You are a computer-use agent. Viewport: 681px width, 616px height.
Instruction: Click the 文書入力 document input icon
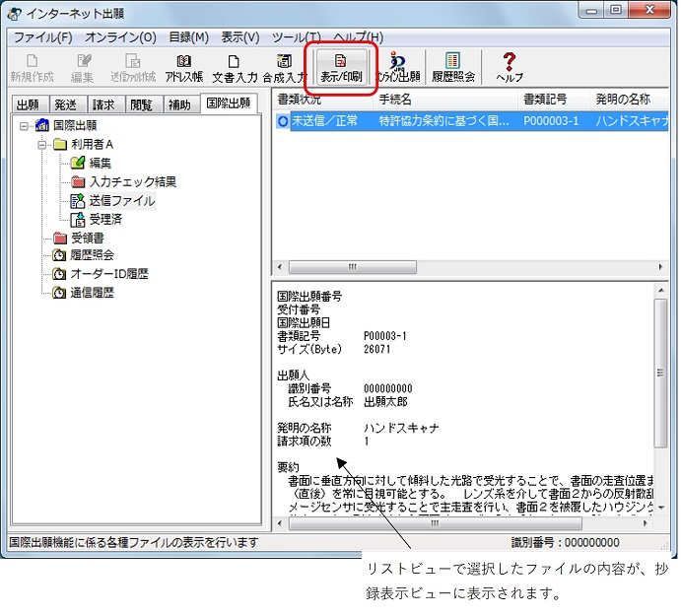pyautogui.click(x=235, y=66)
